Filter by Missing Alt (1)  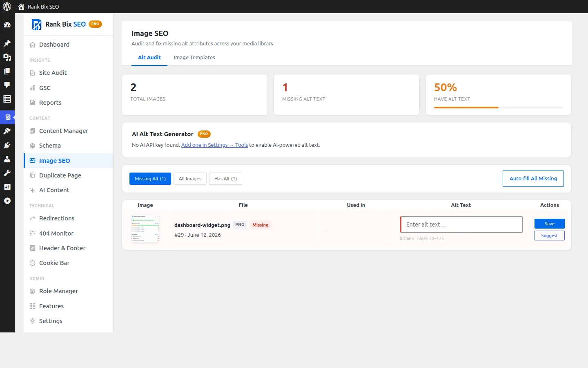(x=150, y=179)
